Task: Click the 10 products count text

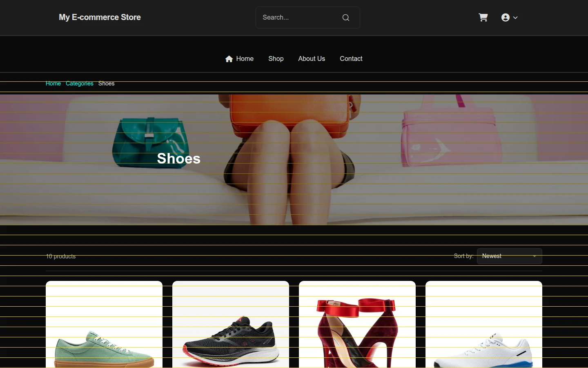Action: [x=61, y=256]
